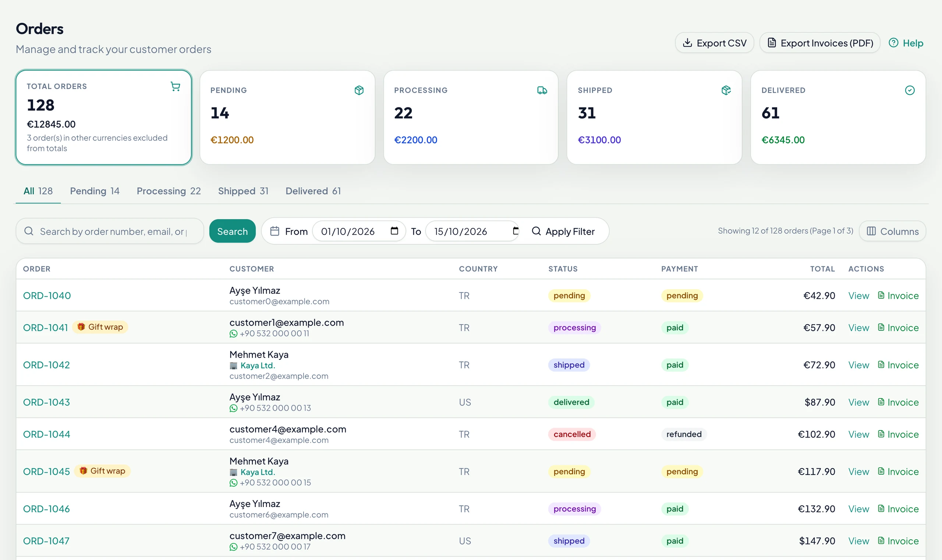This screenshot has height=560, width=942.
Task: Click Kaya Ltd. company link in ORD-1042
Action: click(258, 366)
